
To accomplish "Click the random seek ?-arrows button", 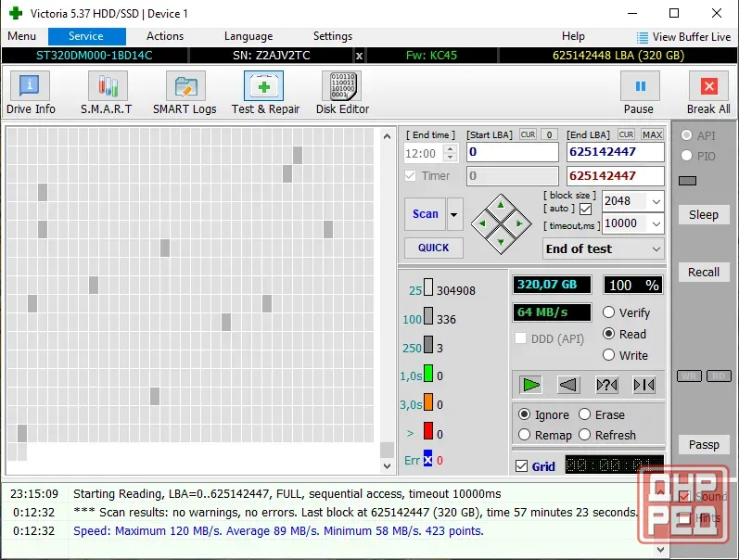I will [606, 385].
